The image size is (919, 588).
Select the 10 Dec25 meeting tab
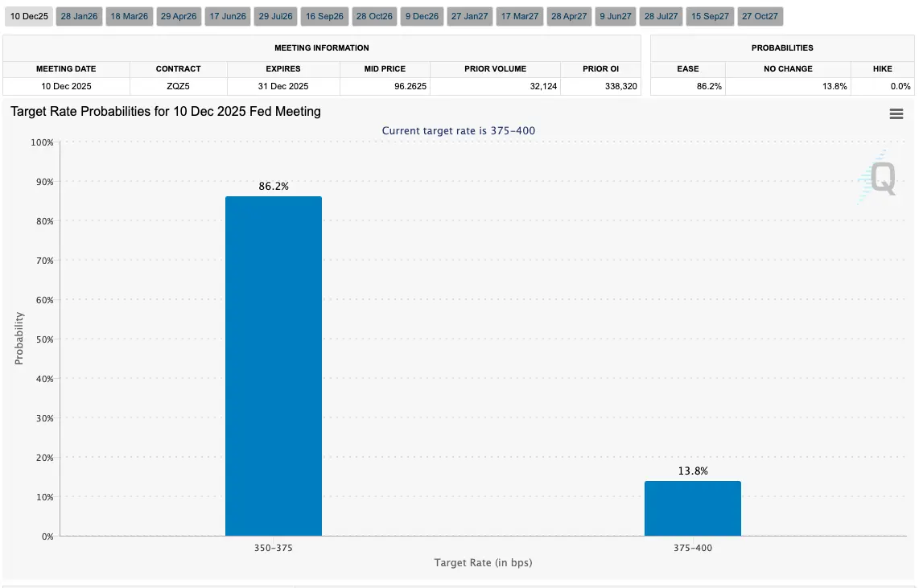pos(29,16)
